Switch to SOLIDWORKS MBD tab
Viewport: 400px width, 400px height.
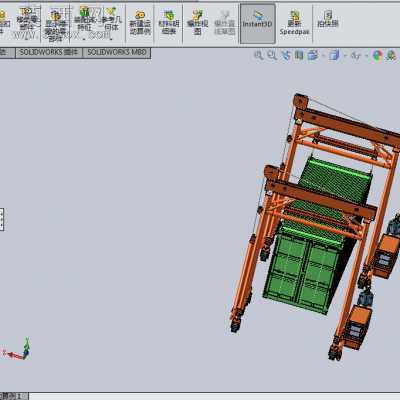pos(117,53)
